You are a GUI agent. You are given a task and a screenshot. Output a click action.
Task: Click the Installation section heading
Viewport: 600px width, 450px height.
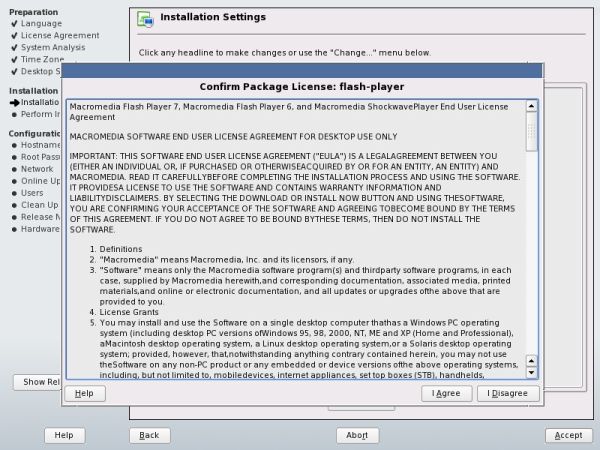[x=34, y=91]
